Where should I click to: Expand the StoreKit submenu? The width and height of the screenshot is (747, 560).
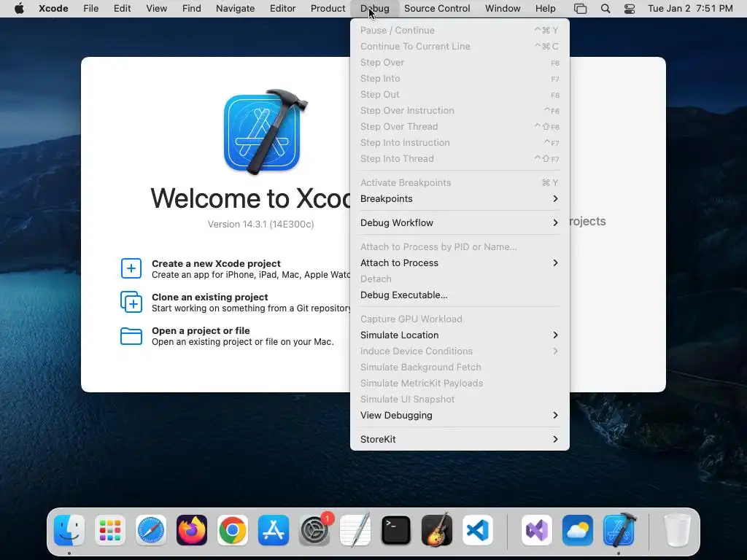[460, 439]
